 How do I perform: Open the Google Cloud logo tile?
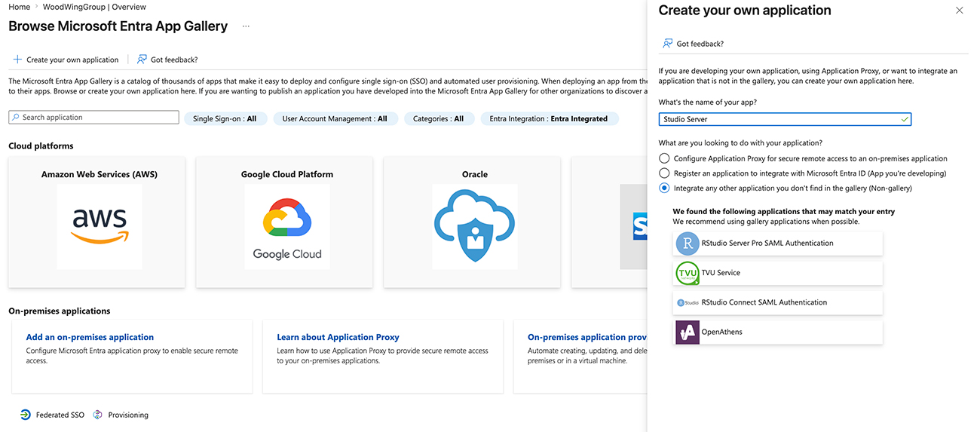tap(287, 226)
